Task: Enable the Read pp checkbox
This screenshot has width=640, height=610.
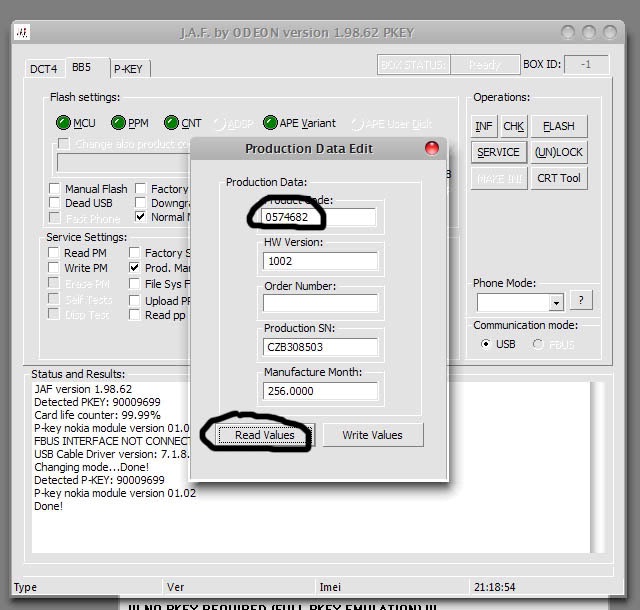Action: click(134, 315)
